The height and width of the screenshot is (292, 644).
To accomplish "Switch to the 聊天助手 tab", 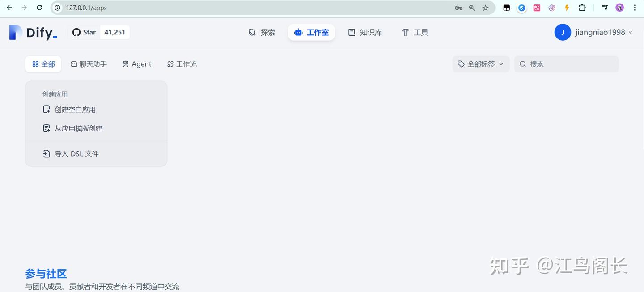I will tap(89, 64).
